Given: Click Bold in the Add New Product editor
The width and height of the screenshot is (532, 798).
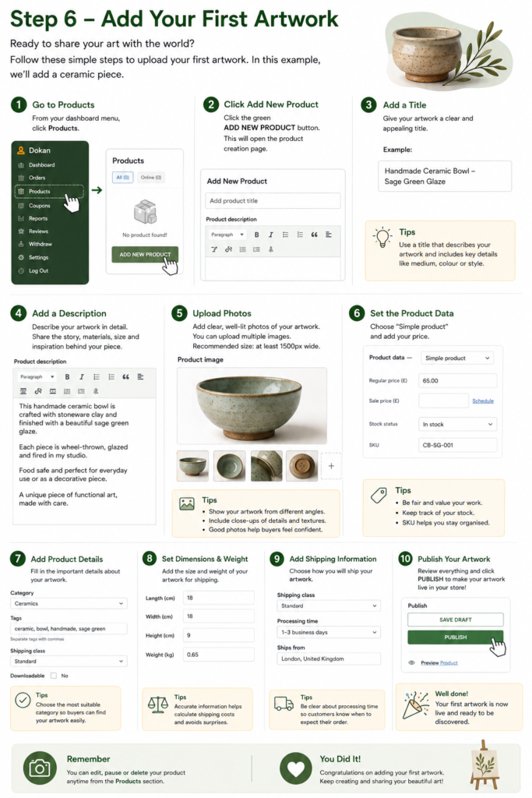Looking at the screenshot, I should coord(256,235).
